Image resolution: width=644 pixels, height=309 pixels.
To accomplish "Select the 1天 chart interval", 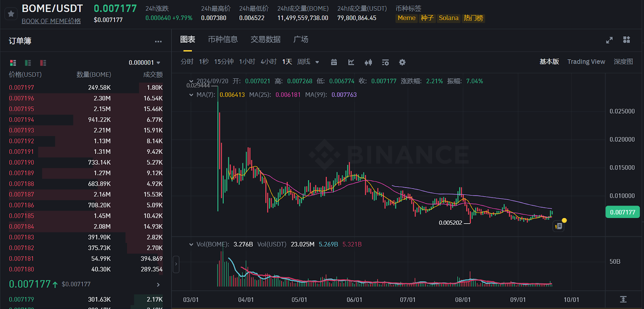I will click(x=287, y=62).
